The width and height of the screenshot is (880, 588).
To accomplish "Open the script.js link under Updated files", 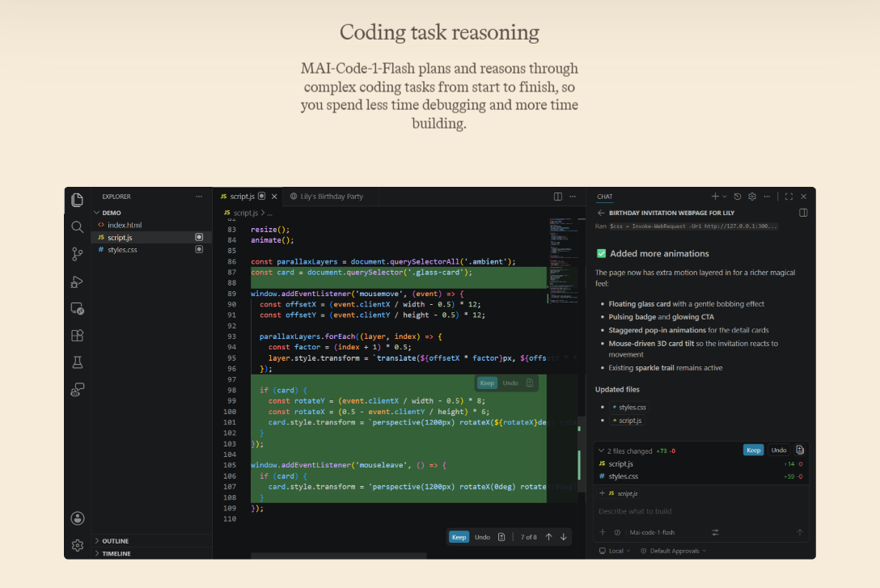I will [x=627, y=421].
